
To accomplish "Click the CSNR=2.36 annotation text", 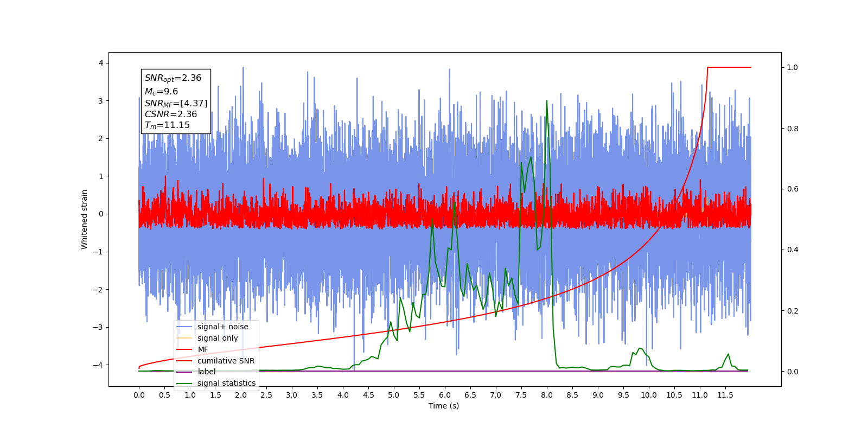I will [171, 114].
